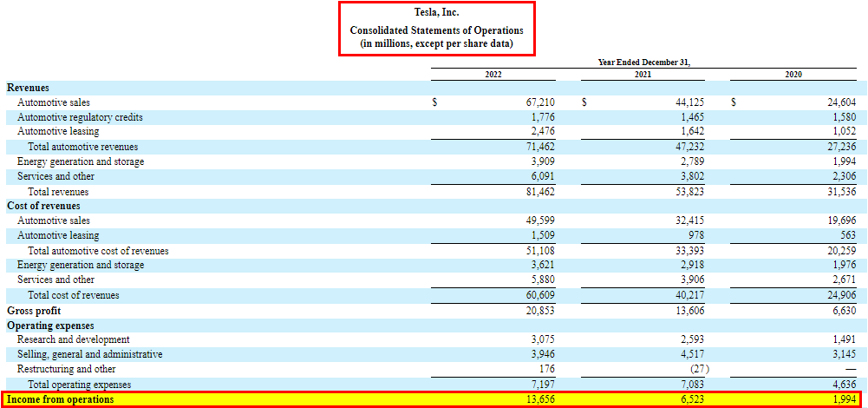Select total revenues 2020 value 31,536
868x408 pixels.
point(841,192)
